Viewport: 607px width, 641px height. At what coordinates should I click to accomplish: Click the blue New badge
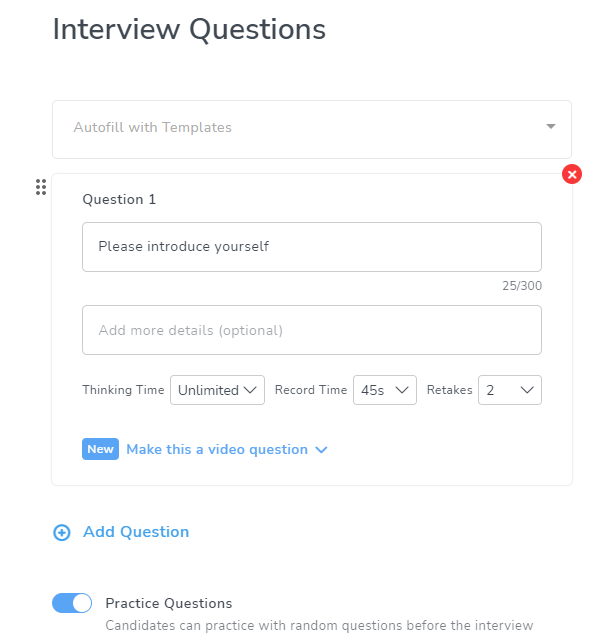[x=100, y=449]
